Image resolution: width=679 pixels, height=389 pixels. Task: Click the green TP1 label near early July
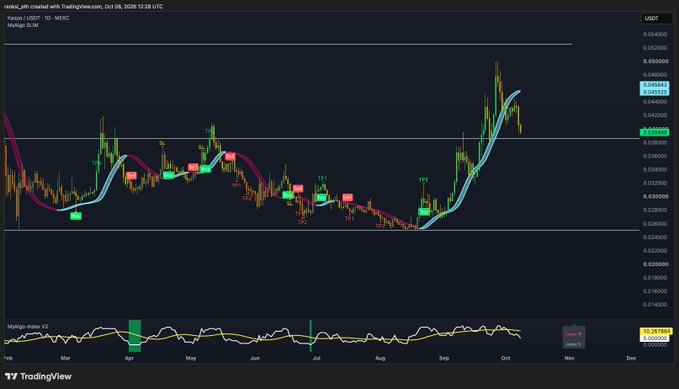pyautogui.click(x=322, y=178)
